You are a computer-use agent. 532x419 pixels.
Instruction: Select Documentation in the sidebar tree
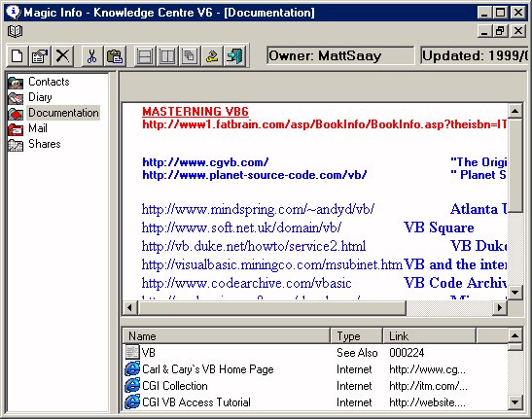63,113
